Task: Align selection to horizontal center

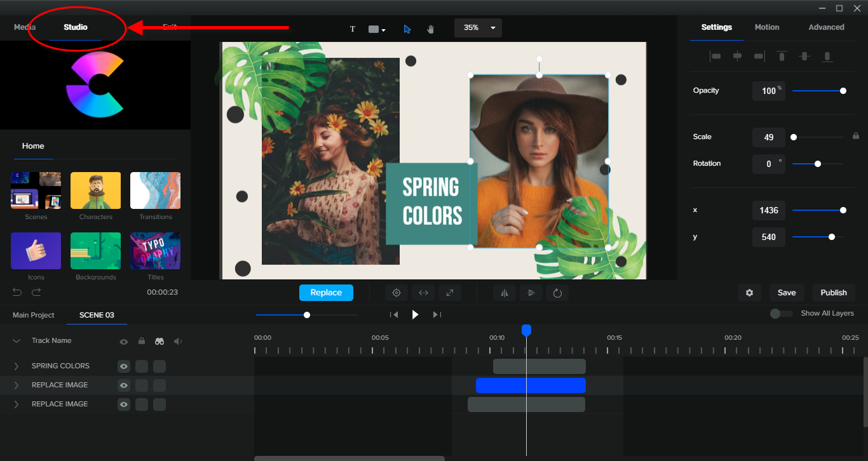Action: pyautogui.click(x=737, y=57)
